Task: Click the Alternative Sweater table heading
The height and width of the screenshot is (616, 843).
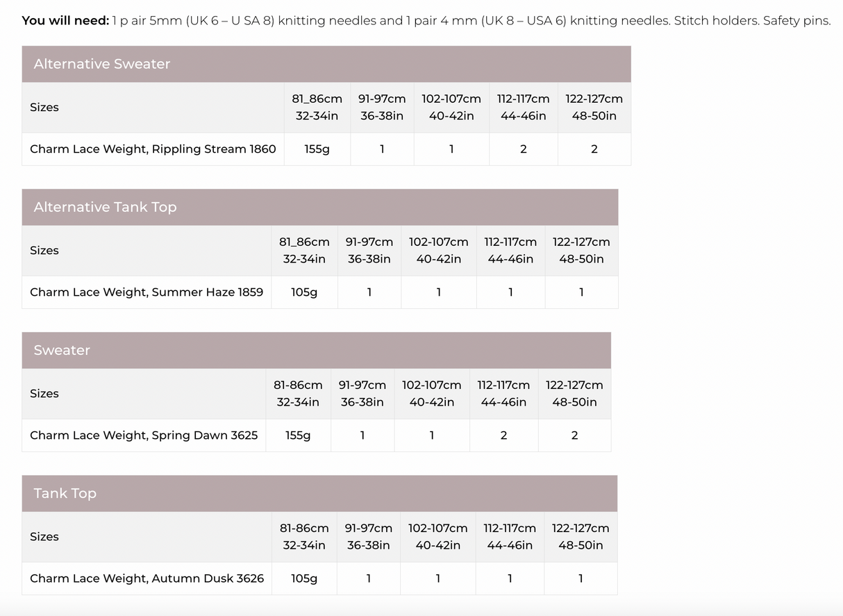Action: coord(102,64)
